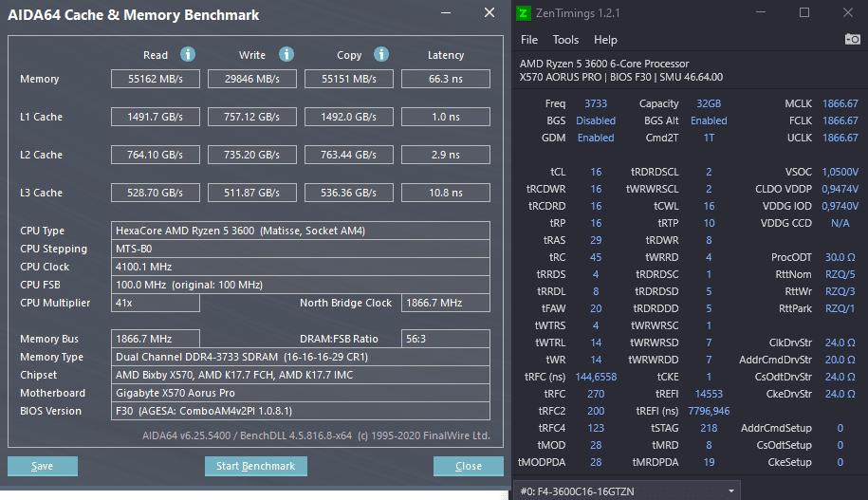Select L1 Cache Write 757.12 GB/s

pos(252,117)
